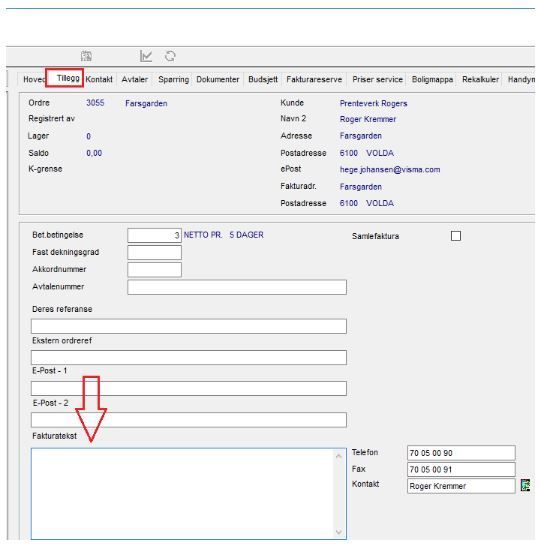Screen dimensions: 540x545
Task: Click the Bet.betingelse input field
Action: point(154,235)
